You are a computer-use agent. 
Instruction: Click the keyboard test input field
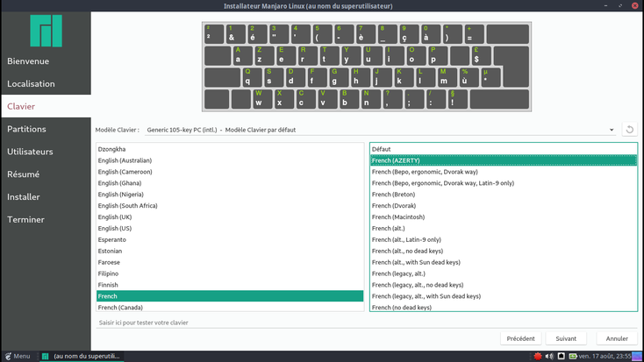(367, 323)
